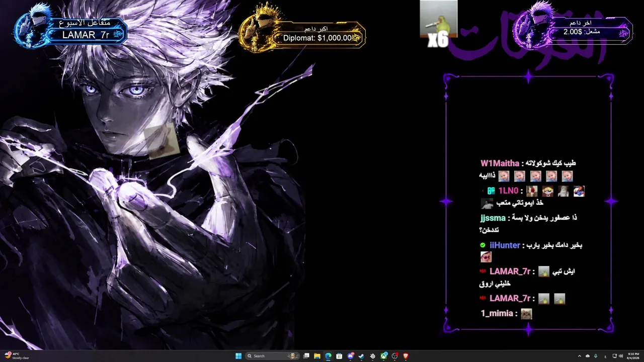Open File Explorer from the taskbar

pyautogui.click(x=317, y=356)
